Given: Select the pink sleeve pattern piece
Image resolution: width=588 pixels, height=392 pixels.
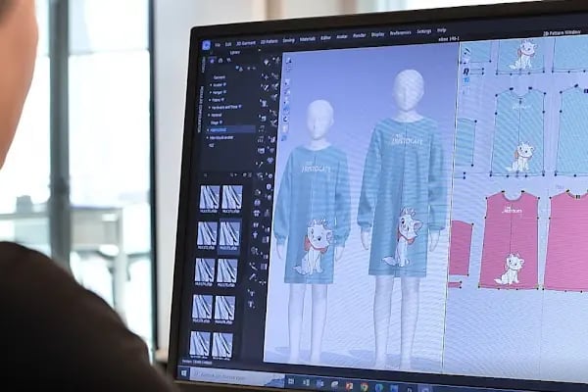Looking at the screenshot, I should coord(461,248).
